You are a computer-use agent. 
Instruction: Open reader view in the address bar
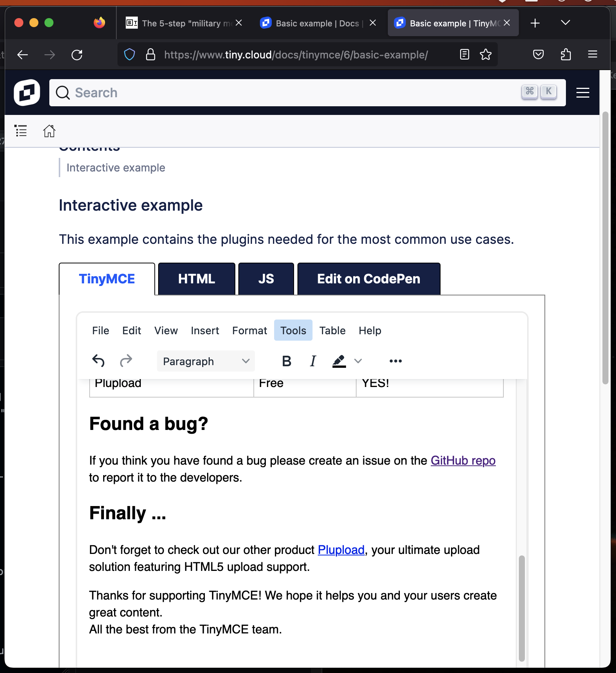point(464,55)
